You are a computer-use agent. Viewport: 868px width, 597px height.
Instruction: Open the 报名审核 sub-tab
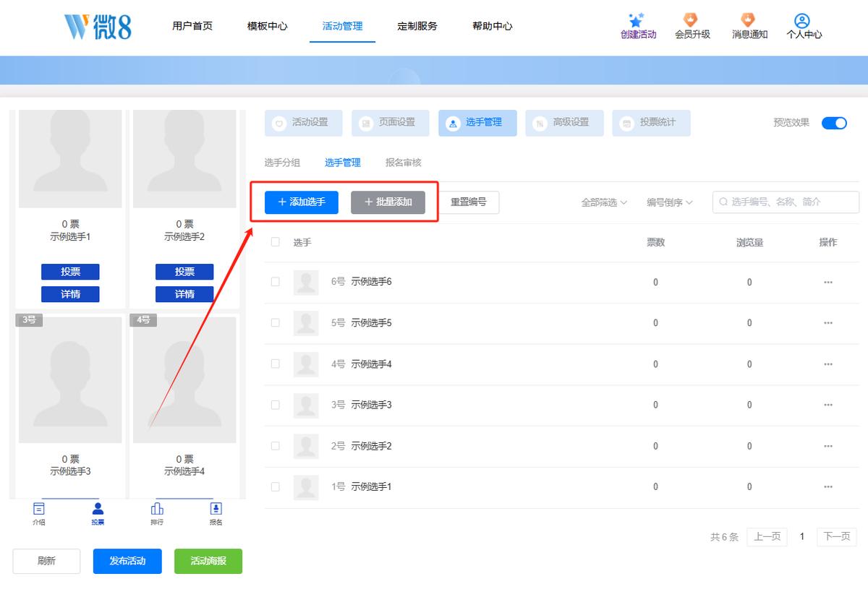pyautogui.click(x=403, y=163)
